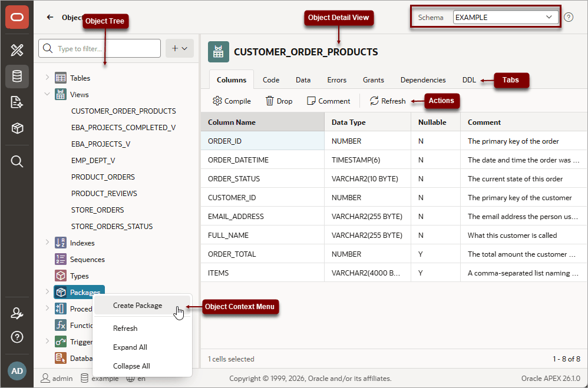Select the EBA_PROJECTS_V view

click(x=101, y=144)
